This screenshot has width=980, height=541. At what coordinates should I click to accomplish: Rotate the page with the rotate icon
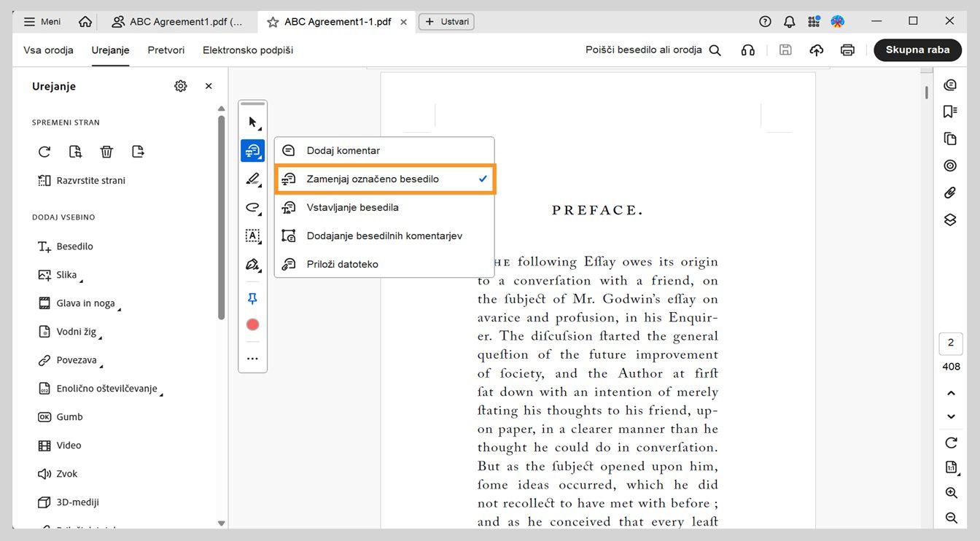[x=44, y=152]
